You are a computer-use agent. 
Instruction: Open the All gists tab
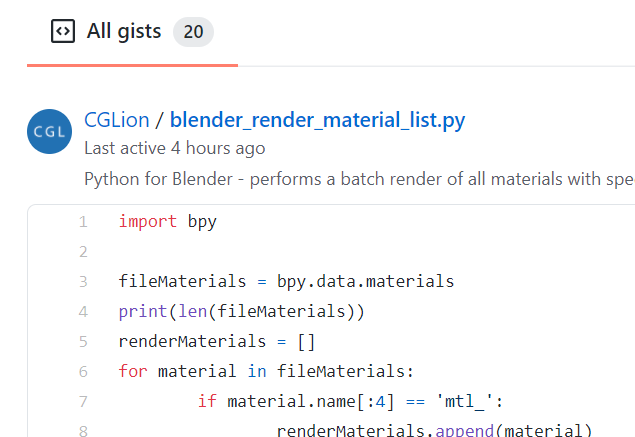[124, 31]
